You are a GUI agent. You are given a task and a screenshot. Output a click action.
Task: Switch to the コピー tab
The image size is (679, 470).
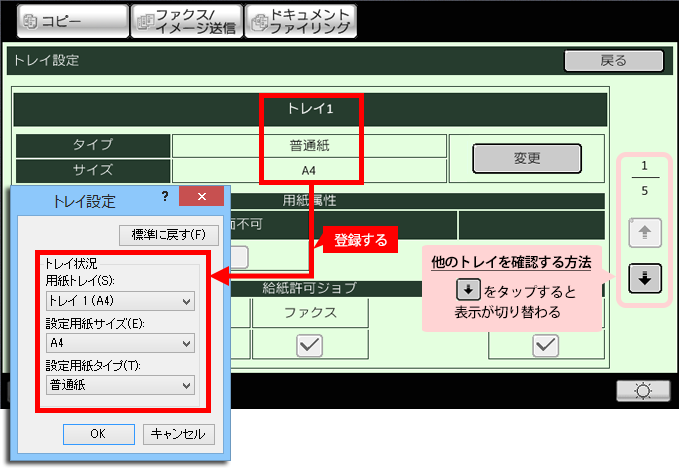(65, 21)
